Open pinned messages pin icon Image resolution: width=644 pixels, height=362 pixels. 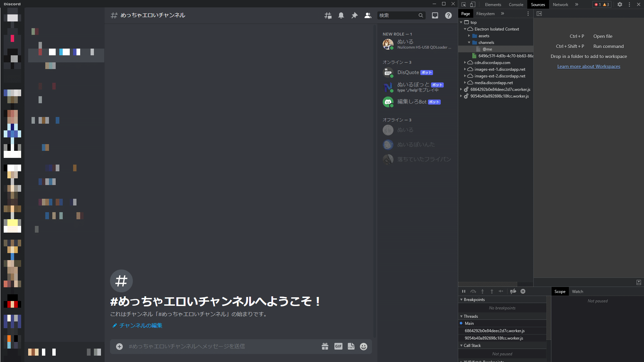tap(355, 15)
